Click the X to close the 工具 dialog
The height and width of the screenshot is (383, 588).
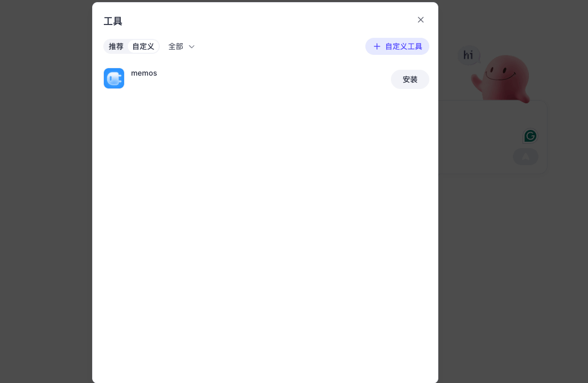tap(421, 20)
